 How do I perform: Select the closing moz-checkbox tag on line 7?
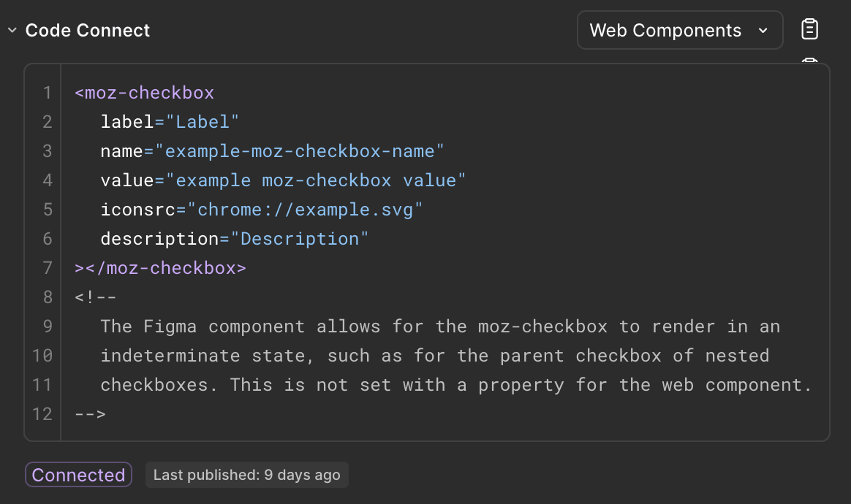point(160,267)
